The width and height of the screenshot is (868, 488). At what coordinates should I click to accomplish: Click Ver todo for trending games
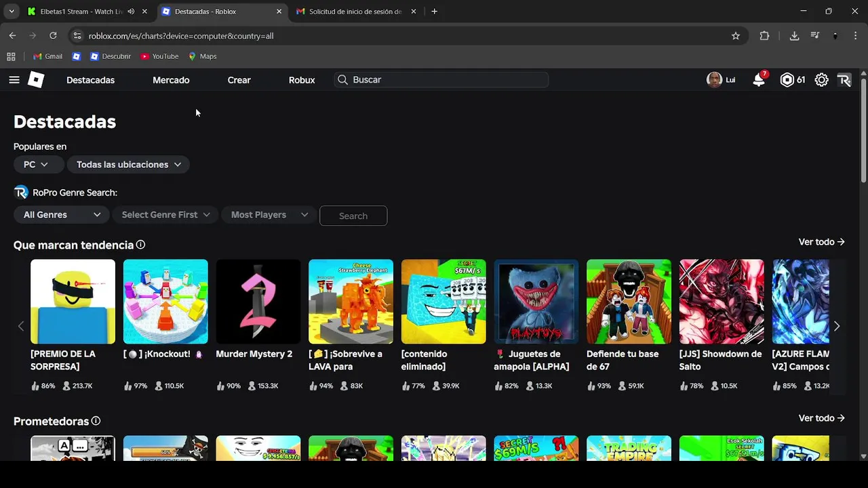pyautogui.click(x=821, y=242)
